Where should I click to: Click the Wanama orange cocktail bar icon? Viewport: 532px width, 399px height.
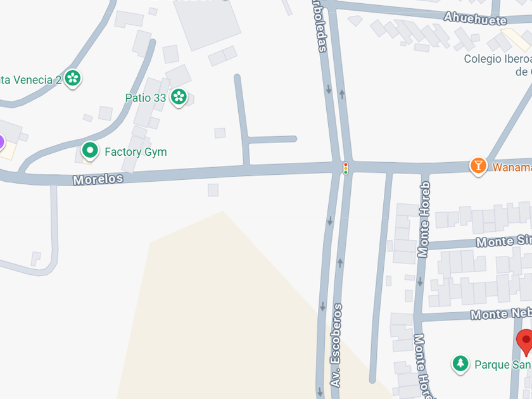478,166
